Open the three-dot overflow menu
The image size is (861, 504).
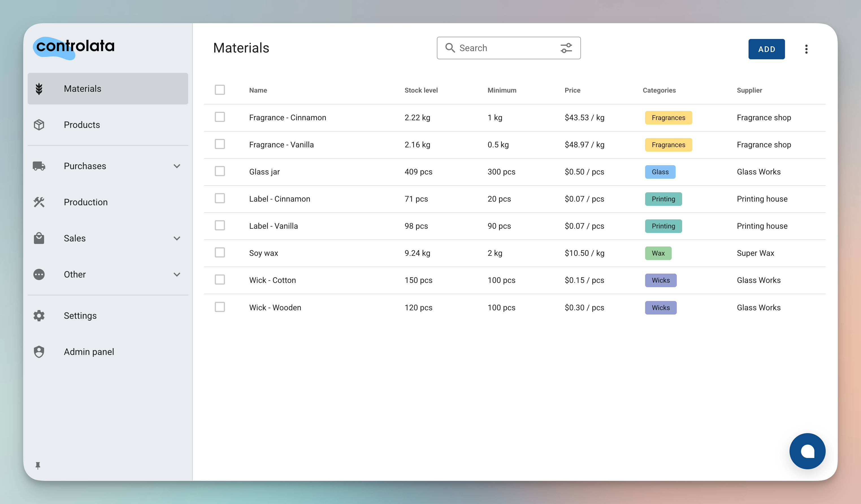[806, 49]
